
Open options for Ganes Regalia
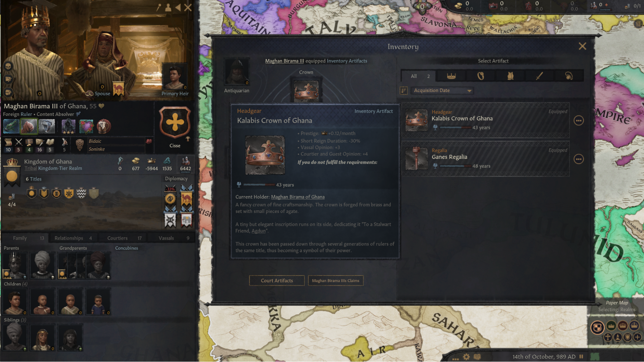[579, 159]
